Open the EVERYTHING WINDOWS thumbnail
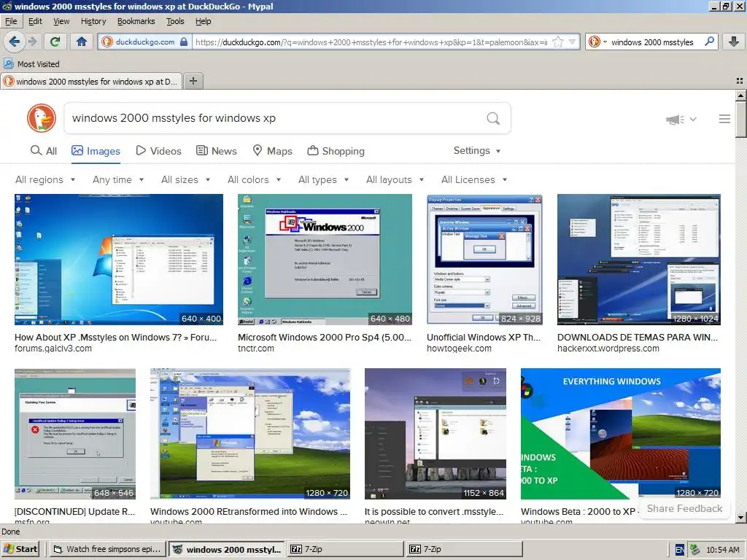The width and height of the screenshot is (747, 560). [x=620, y=433]
